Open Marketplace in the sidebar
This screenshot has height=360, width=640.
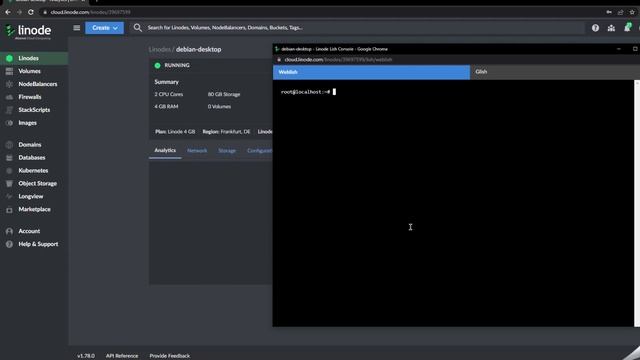click(x=34, y=209)
